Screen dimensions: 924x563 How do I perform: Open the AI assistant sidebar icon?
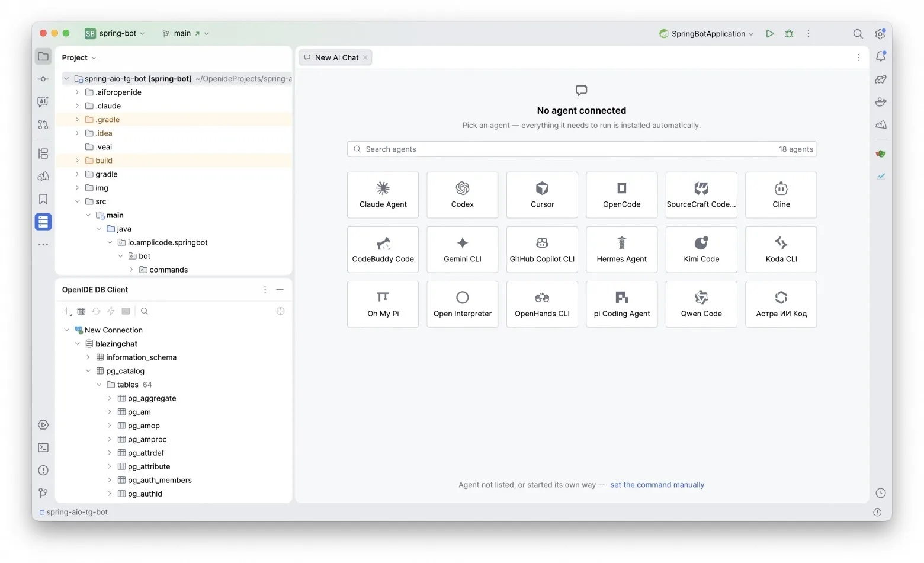coord(43,102)
